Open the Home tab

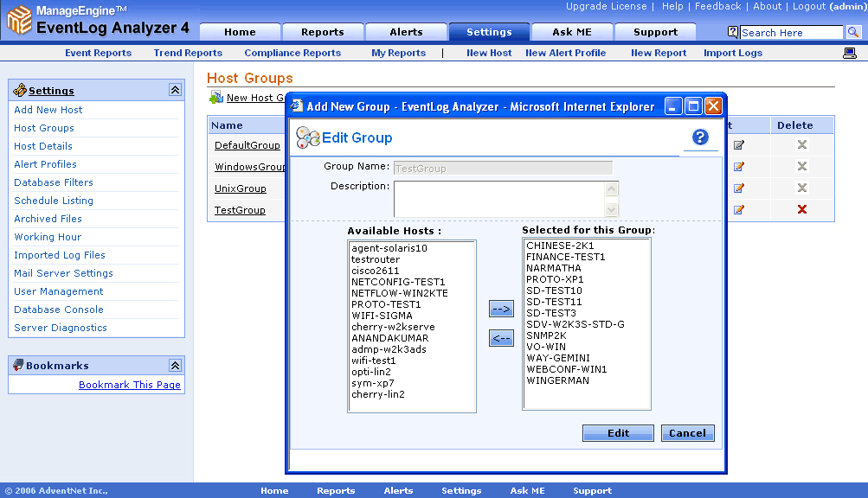click(240, 32)
